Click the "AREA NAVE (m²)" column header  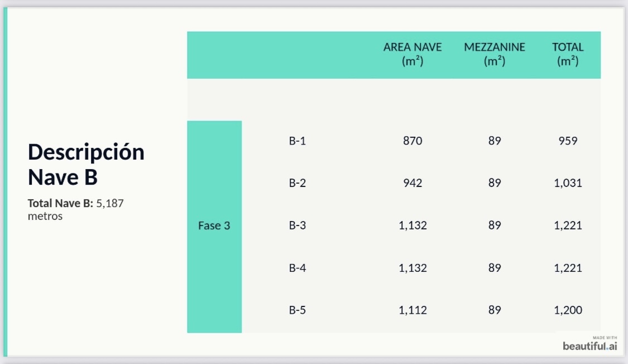coord(413,54)
